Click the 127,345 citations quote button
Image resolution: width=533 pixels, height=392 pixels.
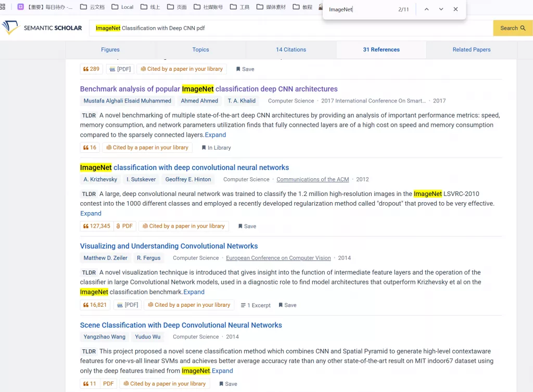point(97,226)
